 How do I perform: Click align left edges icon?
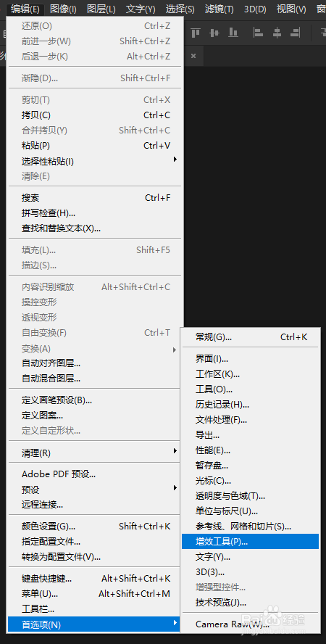[x=258, y=33]
